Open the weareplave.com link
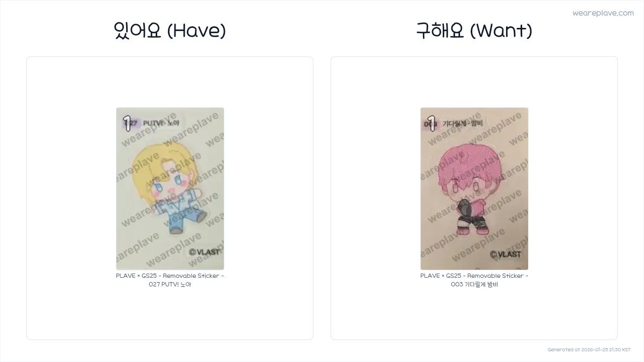This screenshot has height=362, width=644. 603,13
